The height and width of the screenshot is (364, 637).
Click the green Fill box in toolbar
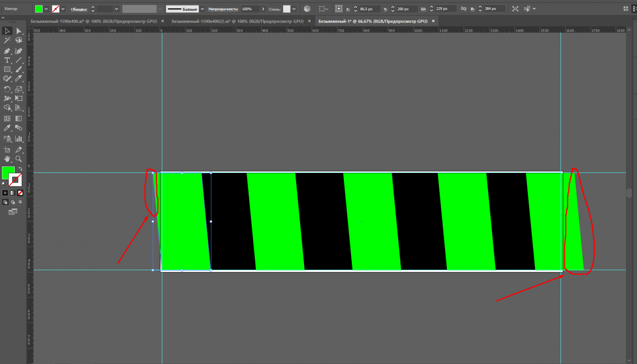tap(7, 172)
